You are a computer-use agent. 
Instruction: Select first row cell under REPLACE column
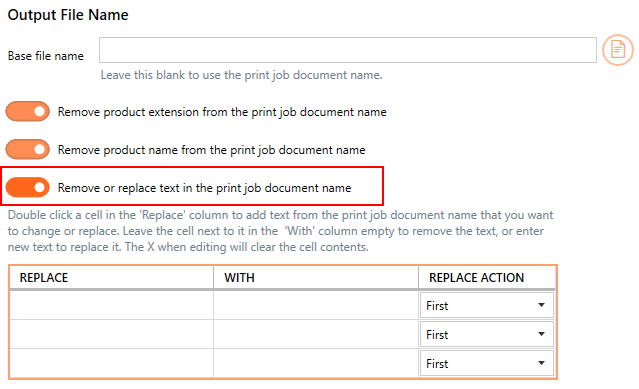click(x=112, y=305)
